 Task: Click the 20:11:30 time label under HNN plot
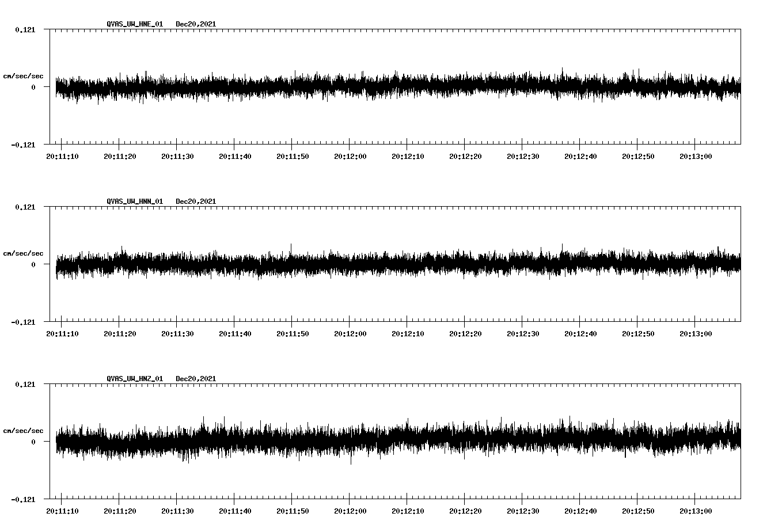coord(177,333)
